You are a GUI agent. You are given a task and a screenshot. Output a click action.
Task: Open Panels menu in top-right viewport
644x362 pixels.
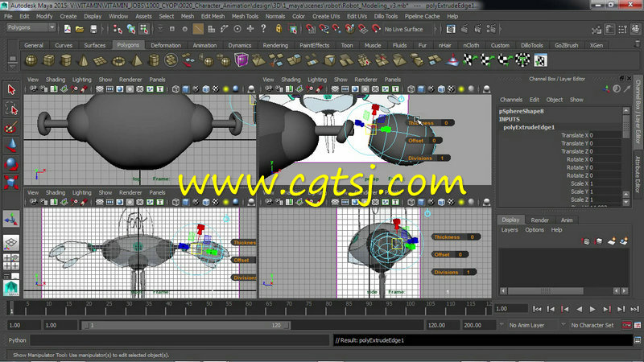coord(393,80)
